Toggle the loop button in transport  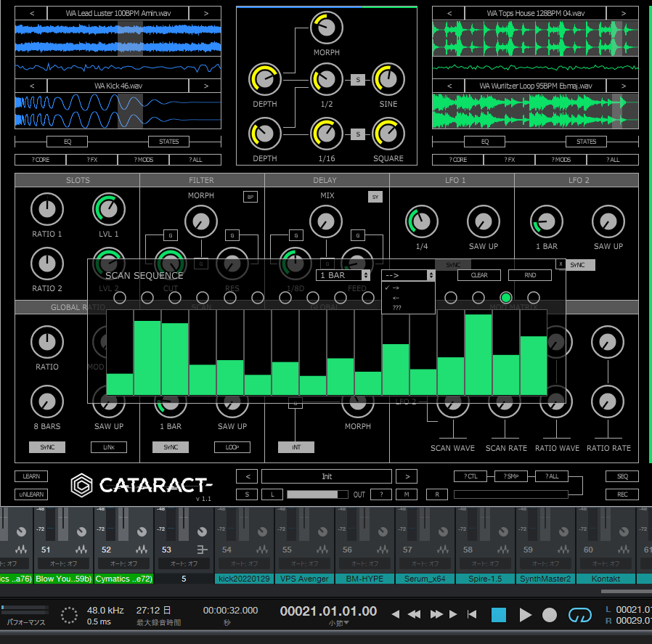tap(579, 615)
